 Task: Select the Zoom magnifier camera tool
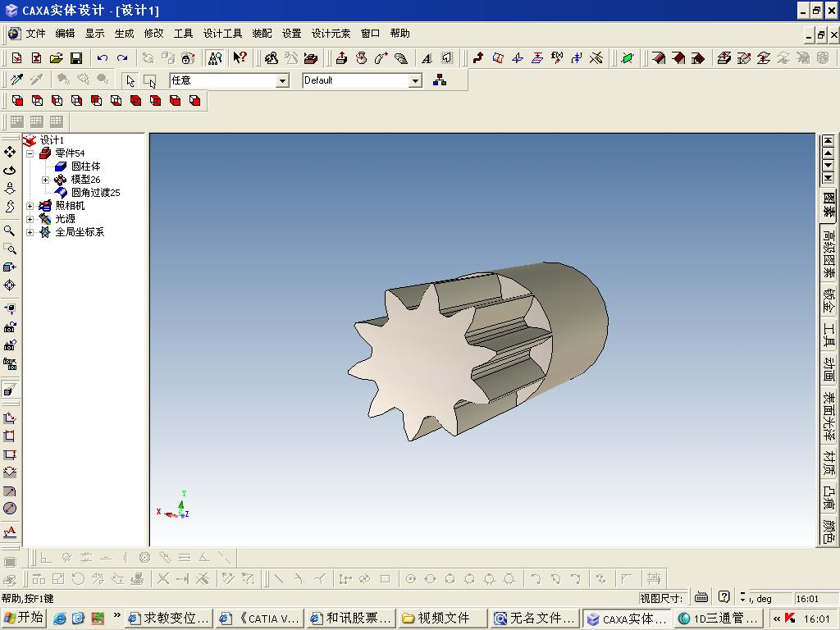coord(10,231)
